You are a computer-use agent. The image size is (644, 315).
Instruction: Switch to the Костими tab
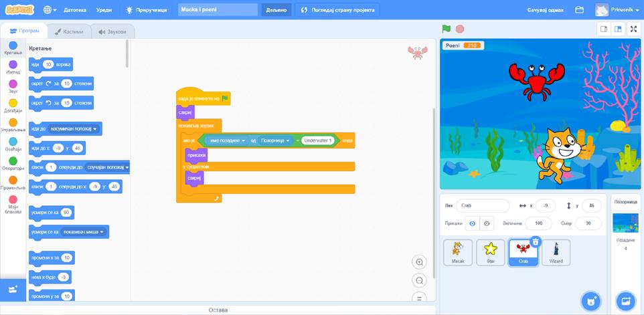(69, 31)
